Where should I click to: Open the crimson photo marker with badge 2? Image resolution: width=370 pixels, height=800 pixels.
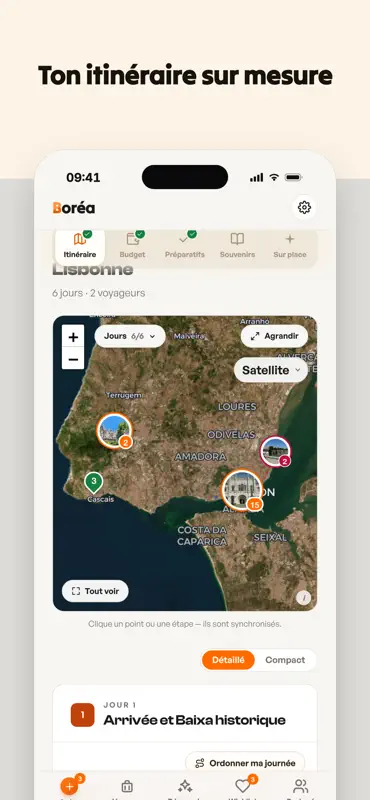[x=276, y=452]
